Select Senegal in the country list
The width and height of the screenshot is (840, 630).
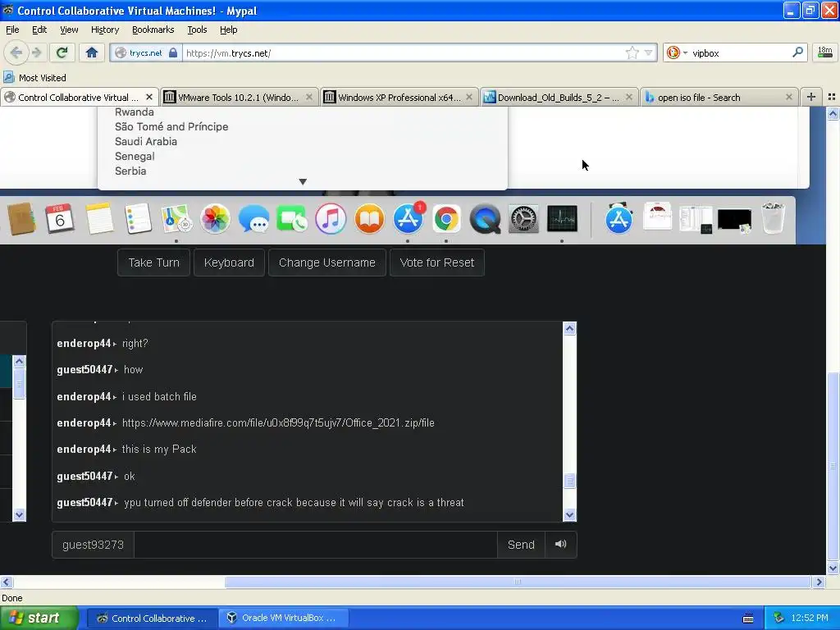point(135,157)
